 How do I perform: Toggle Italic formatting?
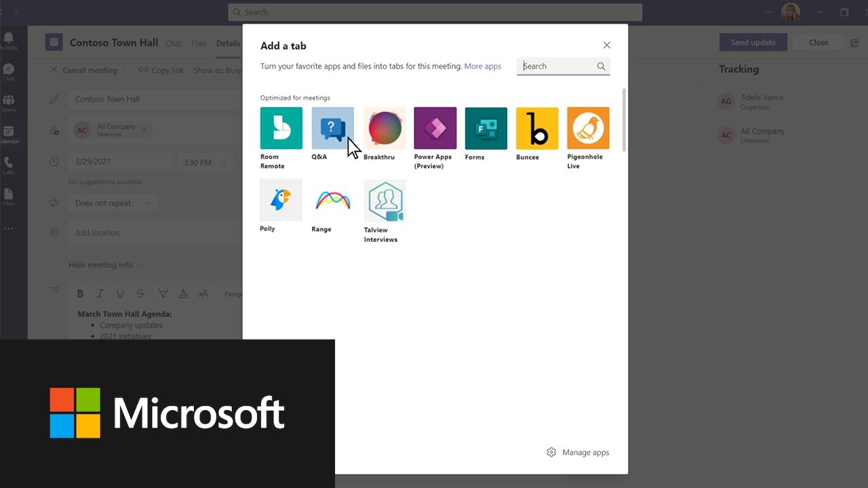coord(100,293)
